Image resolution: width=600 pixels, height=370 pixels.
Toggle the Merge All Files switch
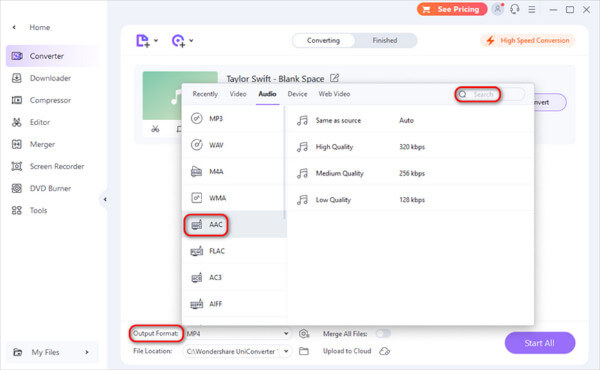coord(383,334)
